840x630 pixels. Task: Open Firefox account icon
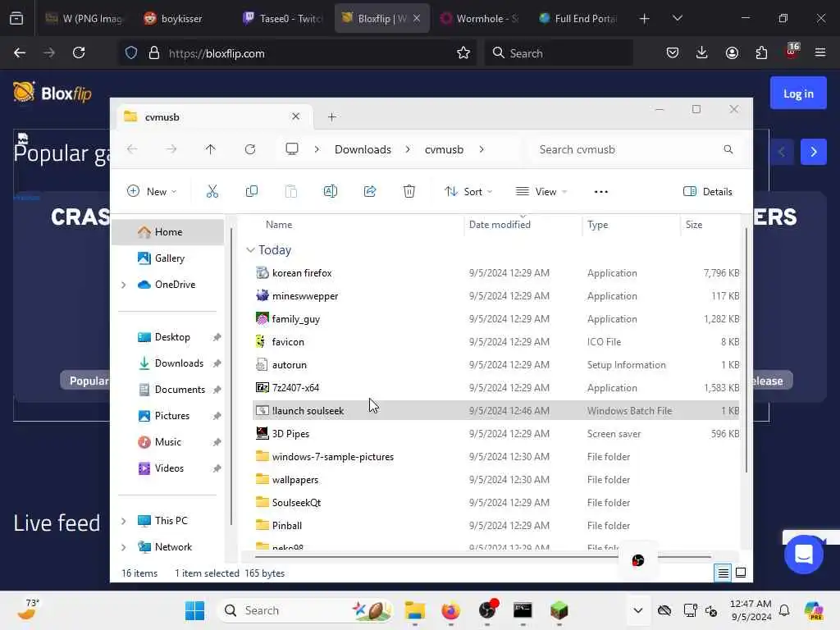click(x=732, y=52)
